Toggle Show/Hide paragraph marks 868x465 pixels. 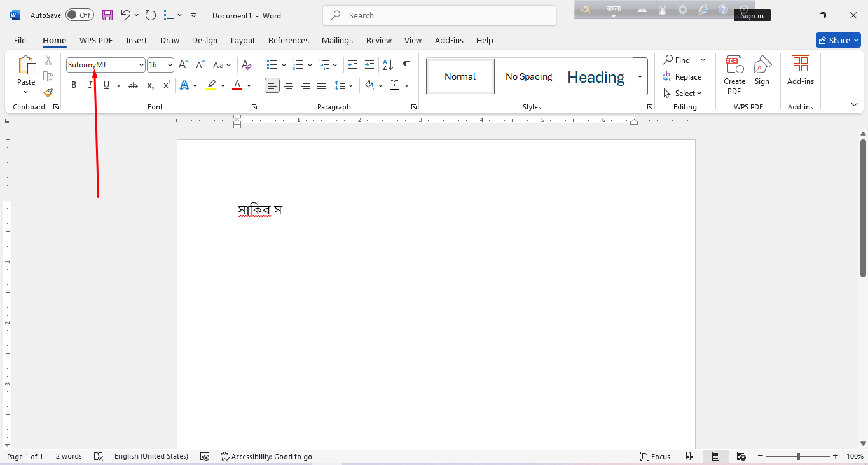tap(406, 65)
